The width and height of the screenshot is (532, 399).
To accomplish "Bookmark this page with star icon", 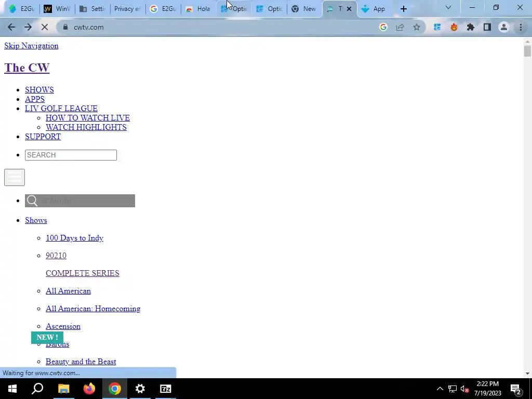I will click(417, 27).
